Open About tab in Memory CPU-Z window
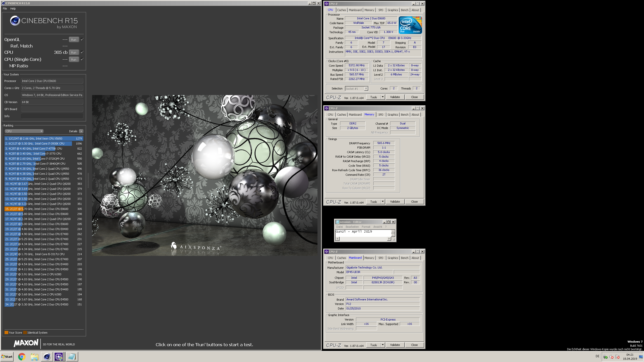The height and width of the screenshot is (362, 644). (x=415, y=115)
